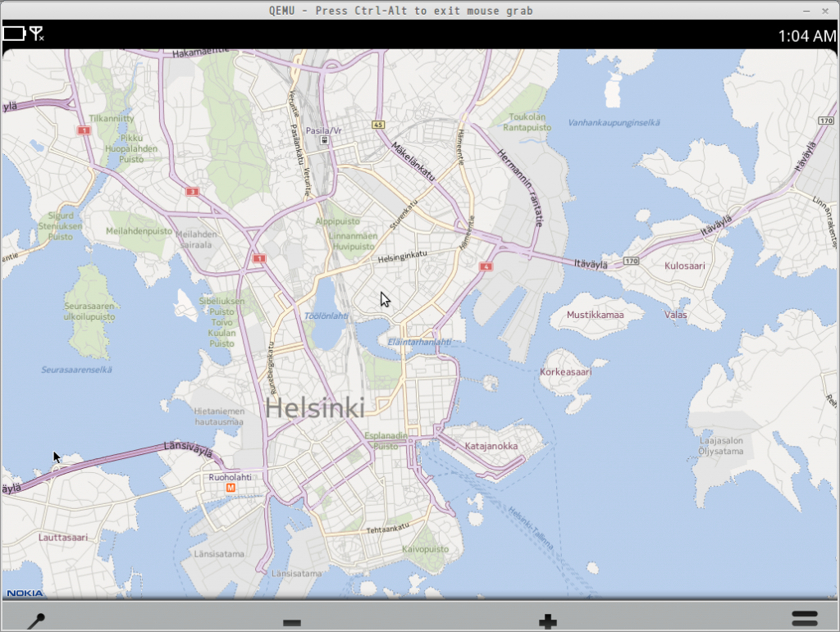This screenshot has width=840, height=632.
Task: Click the Kulosaari label
Action: [685, 266]
